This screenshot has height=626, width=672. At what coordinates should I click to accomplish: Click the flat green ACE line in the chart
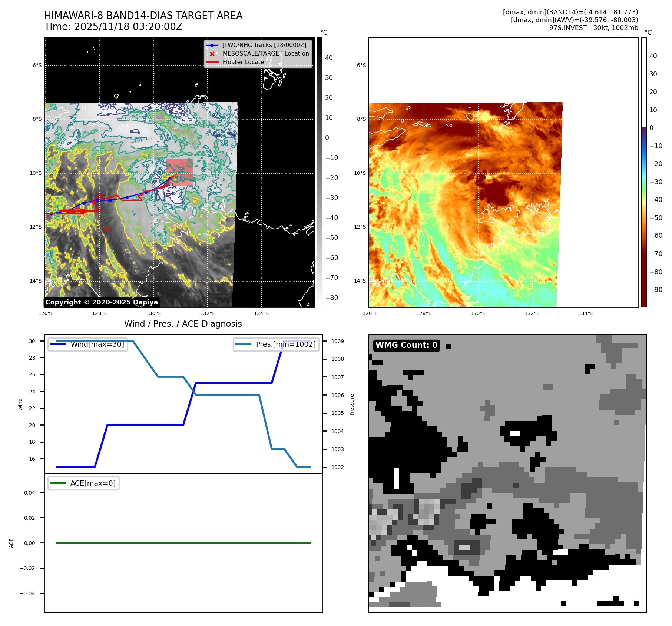point(183,543)
